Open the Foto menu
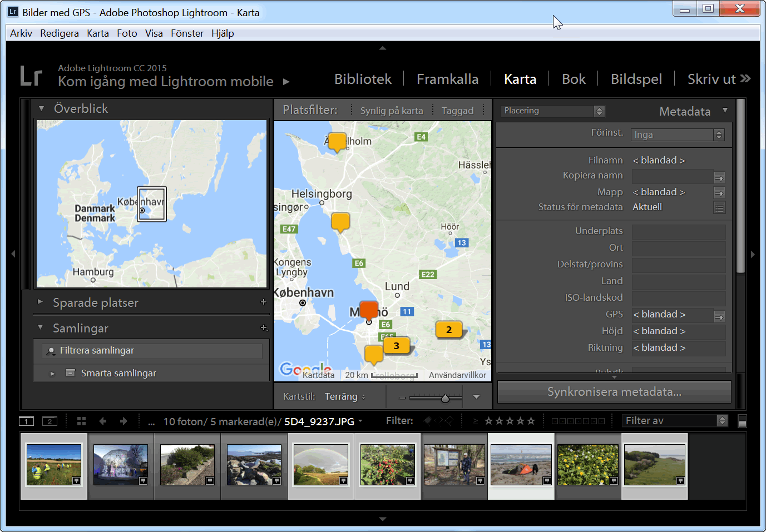The height and width of the screenshot is (532, 766). 127,33
